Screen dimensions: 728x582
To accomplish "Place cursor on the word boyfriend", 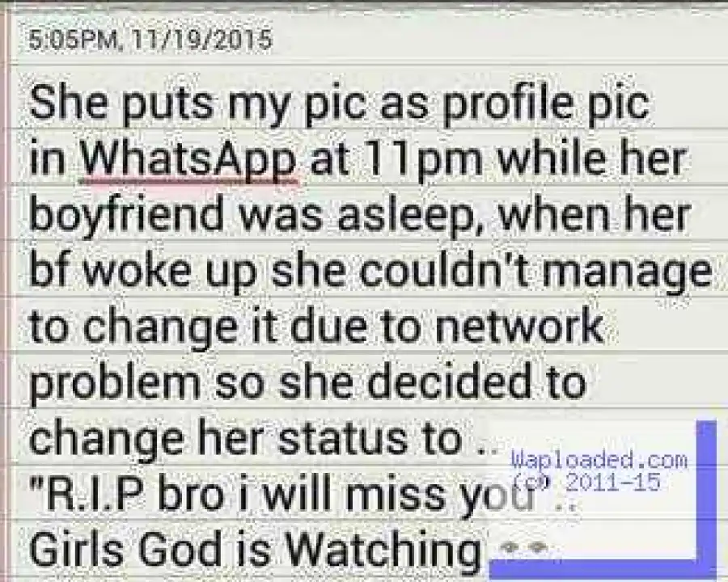I will pos(126,217).
